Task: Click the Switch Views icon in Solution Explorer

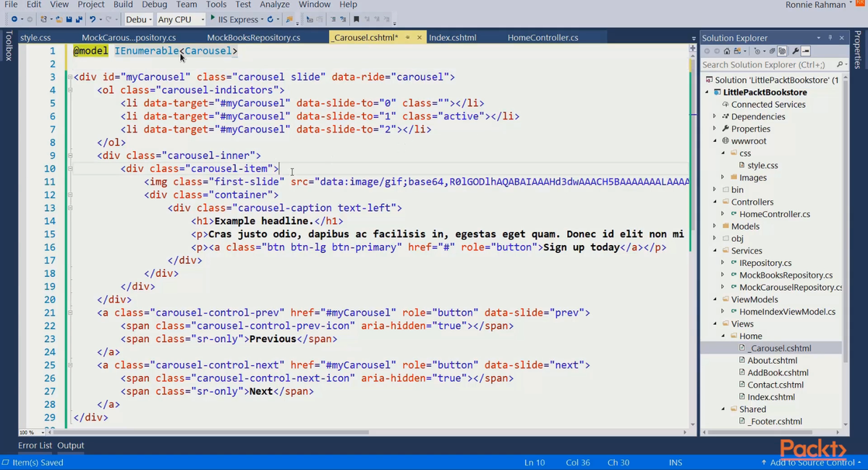Action: [x=737, y=51]
